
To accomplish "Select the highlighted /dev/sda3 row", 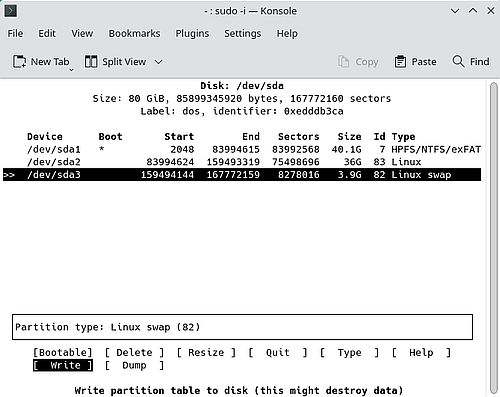I will 242,175.
